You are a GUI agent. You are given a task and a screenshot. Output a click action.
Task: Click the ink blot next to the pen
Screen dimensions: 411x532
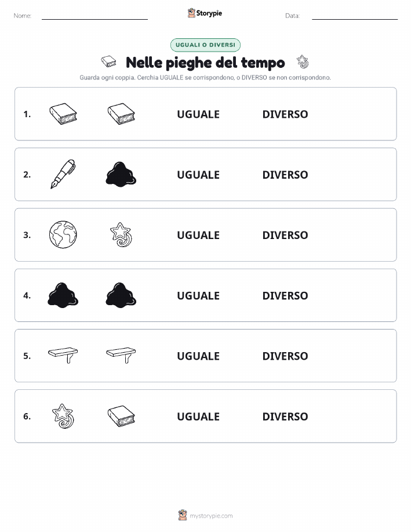coord(121,174)
